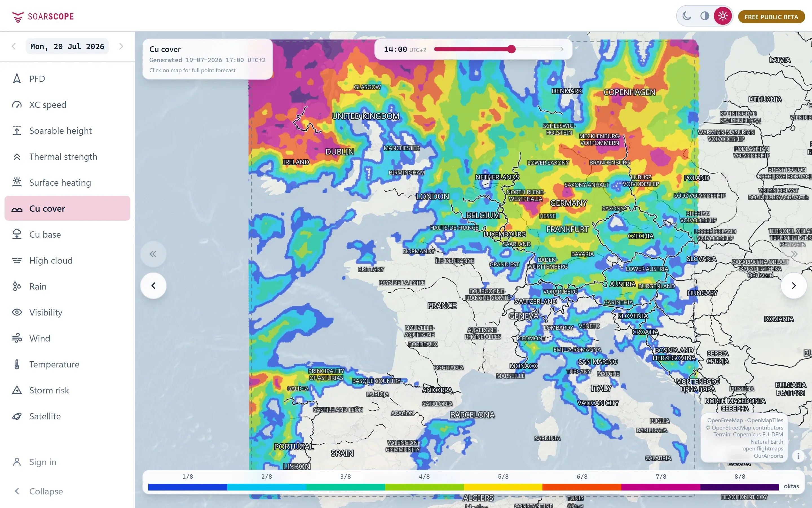Click the Cu base cloud icon
This screenshot has width=812, height=508.
[x=17, y=235]
